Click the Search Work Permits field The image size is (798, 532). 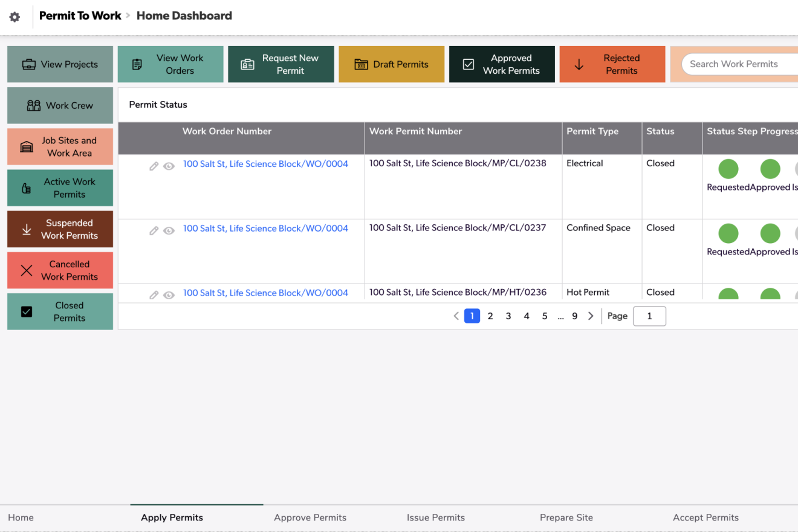[x=738, y=64]
